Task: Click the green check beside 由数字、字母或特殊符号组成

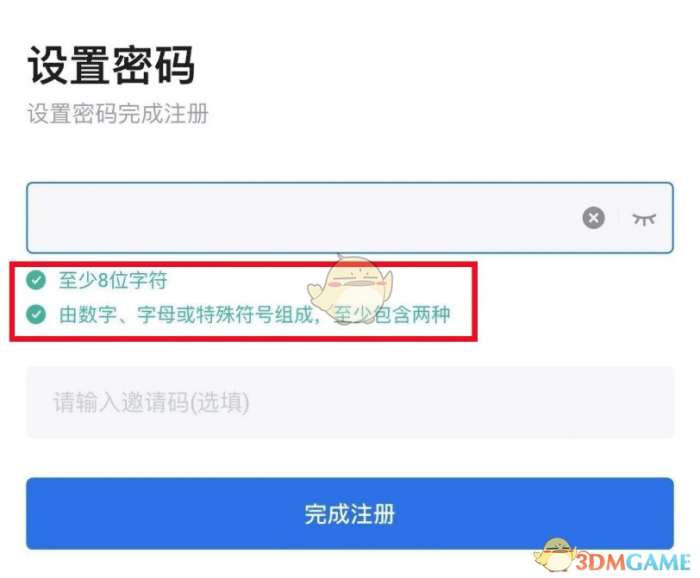Action: tap(36, 314)
